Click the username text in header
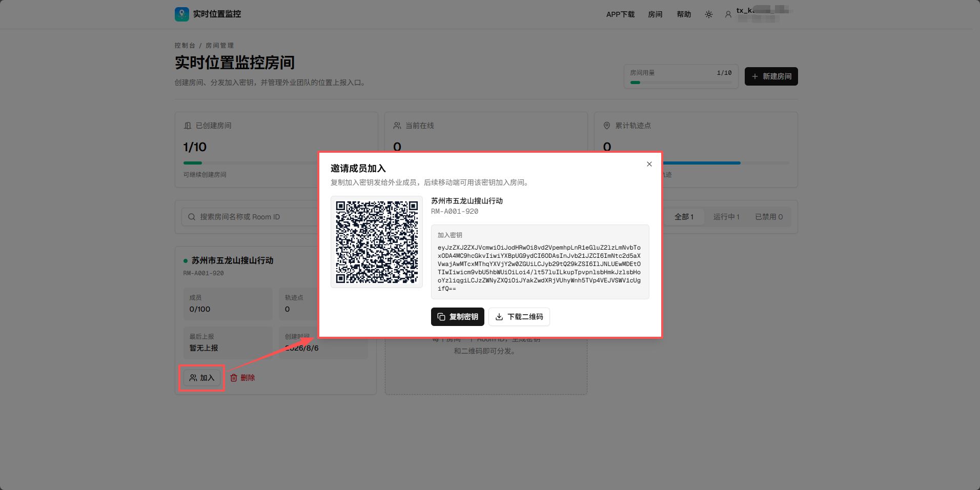 click(x=764, y=10)
